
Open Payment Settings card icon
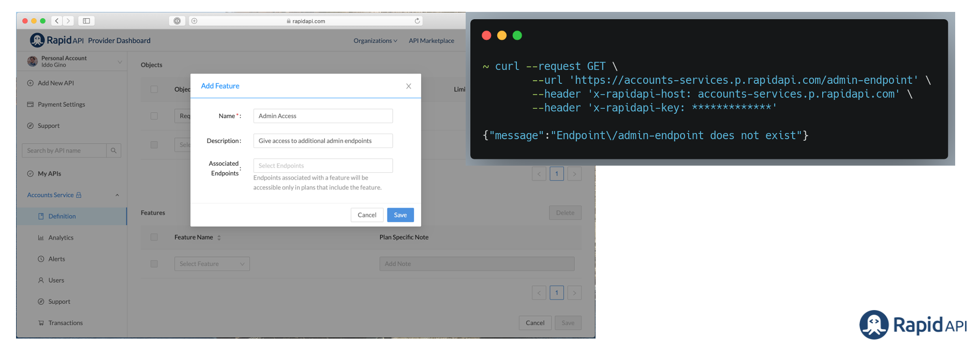click(x=31, y=105)
